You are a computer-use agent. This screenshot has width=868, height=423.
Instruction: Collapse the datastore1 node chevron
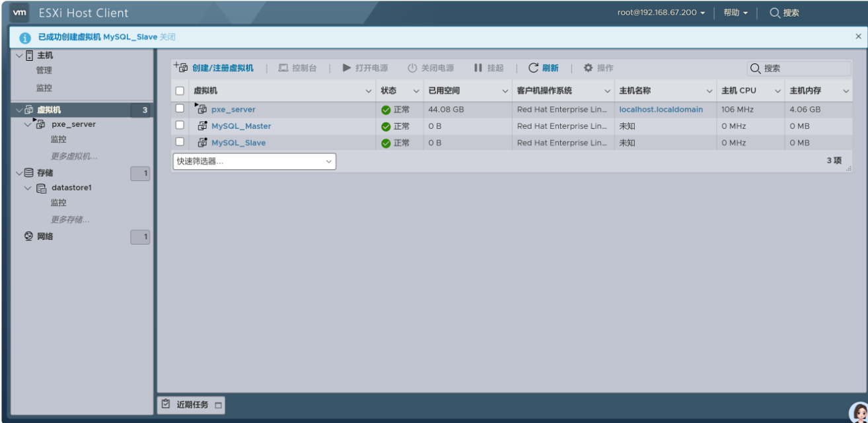pyautogui.click(x=28, y=188)
